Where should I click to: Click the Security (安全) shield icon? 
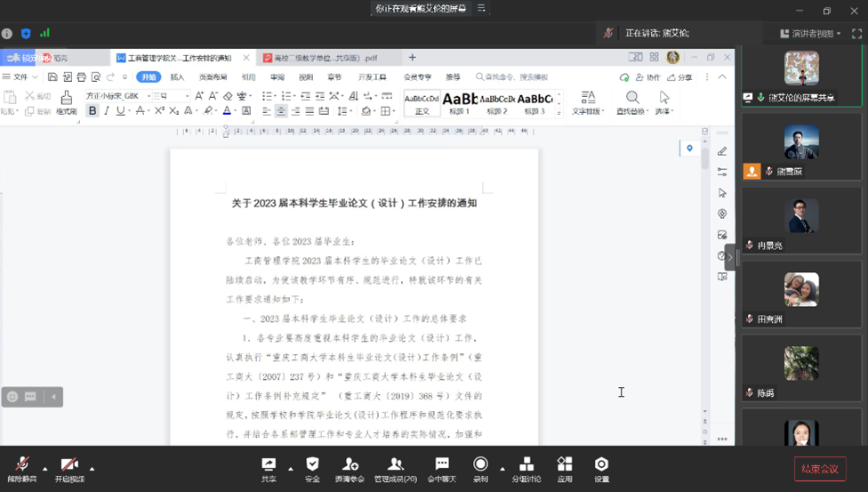[x=312, y=467]
